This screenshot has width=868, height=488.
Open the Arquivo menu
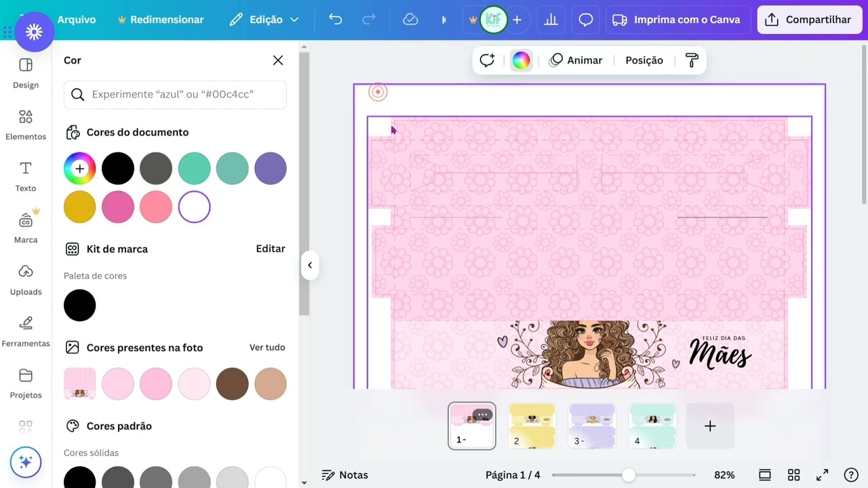tap(77, 20)
